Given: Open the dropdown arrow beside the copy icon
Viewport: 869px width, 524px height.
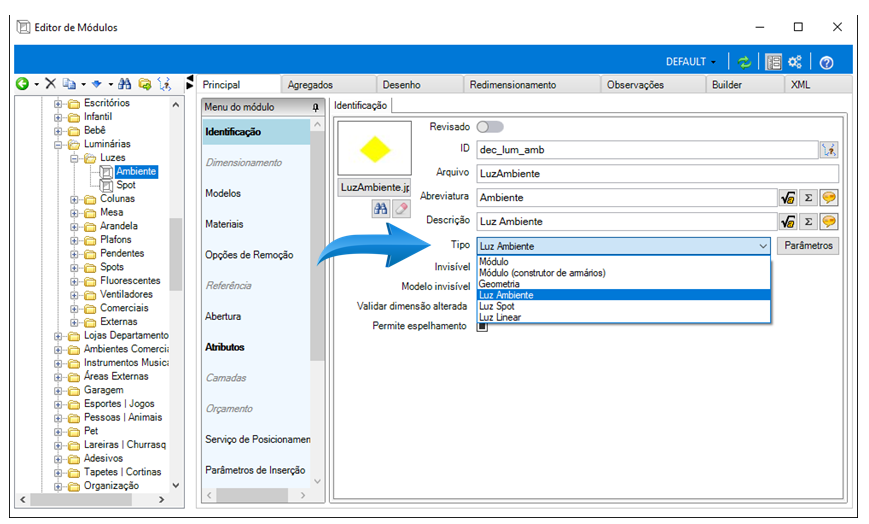Looking at the screenshot, I should click(83, 85).
